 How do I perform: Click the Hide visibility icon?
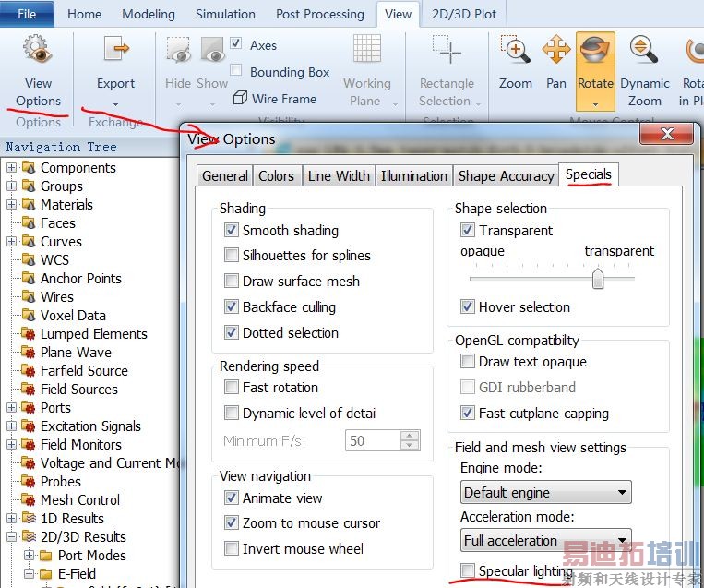click(x=179, y=50)
